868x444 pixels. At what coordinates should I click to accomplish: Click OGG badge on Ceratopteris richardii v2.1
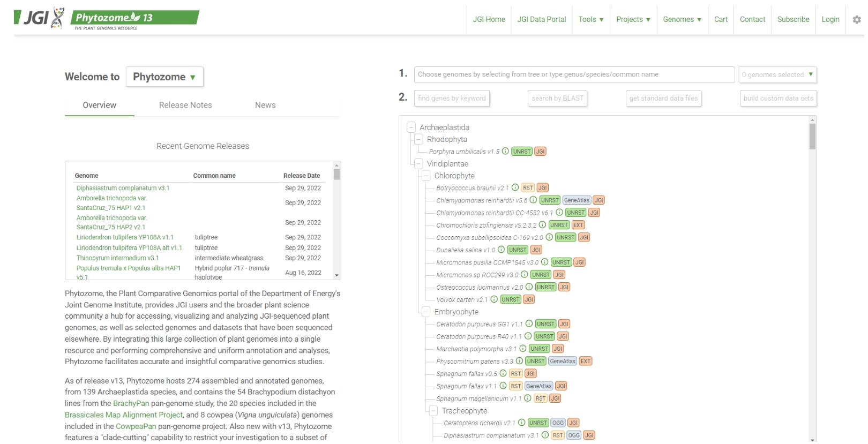point(558,423)
